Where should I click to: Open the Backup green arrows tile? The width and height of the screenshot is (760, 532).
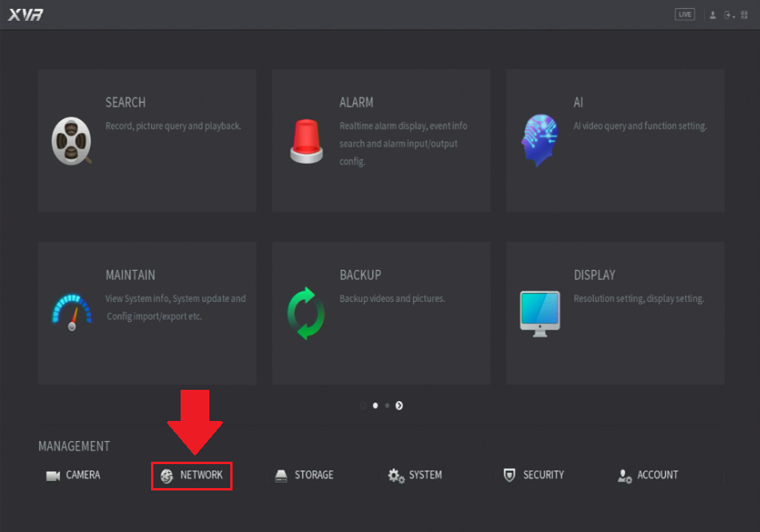[381, 313]
